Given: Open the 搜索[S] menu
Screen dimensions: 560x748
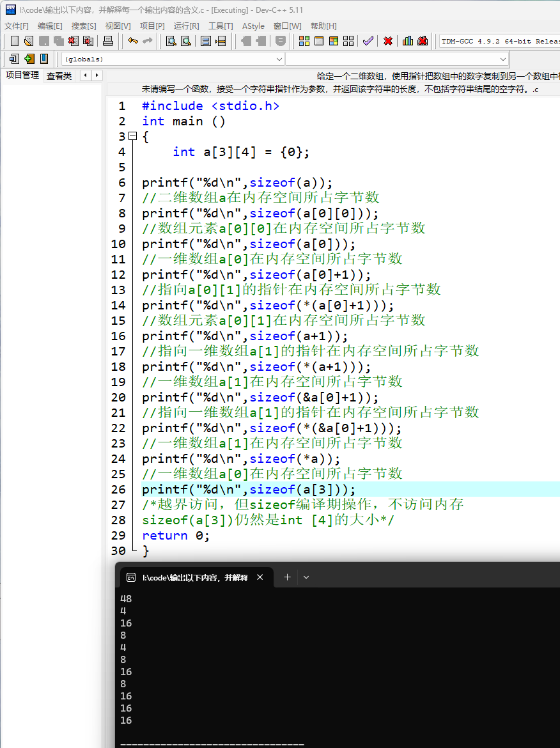Looking at the screenshot, I should tap(84, 26).
